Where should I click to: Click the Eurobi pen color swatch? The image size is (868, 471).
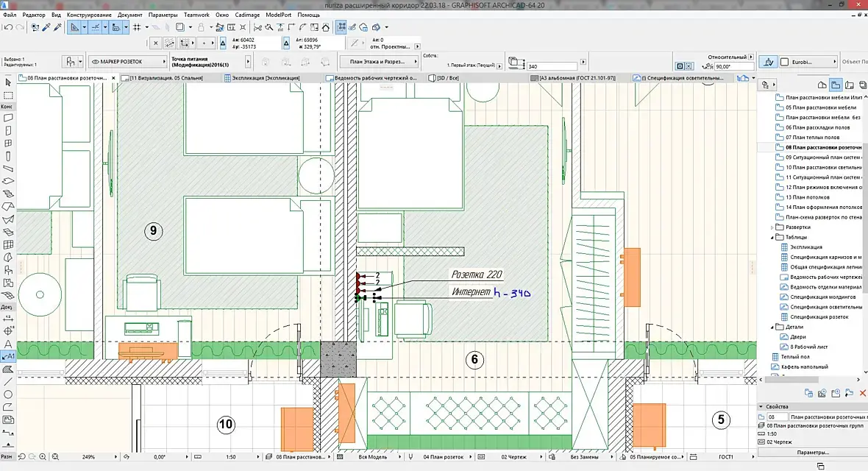point(785,62)
